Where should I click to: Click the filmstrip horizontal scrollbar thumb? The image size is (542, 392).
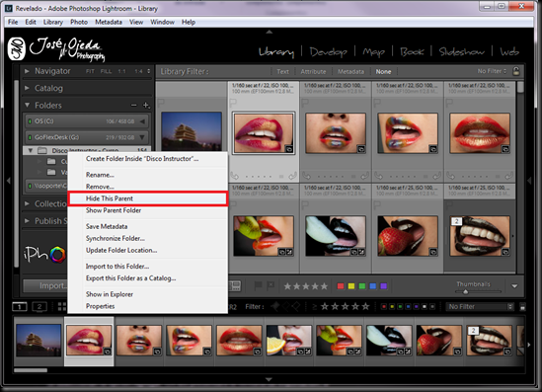(x=31, y=370)
